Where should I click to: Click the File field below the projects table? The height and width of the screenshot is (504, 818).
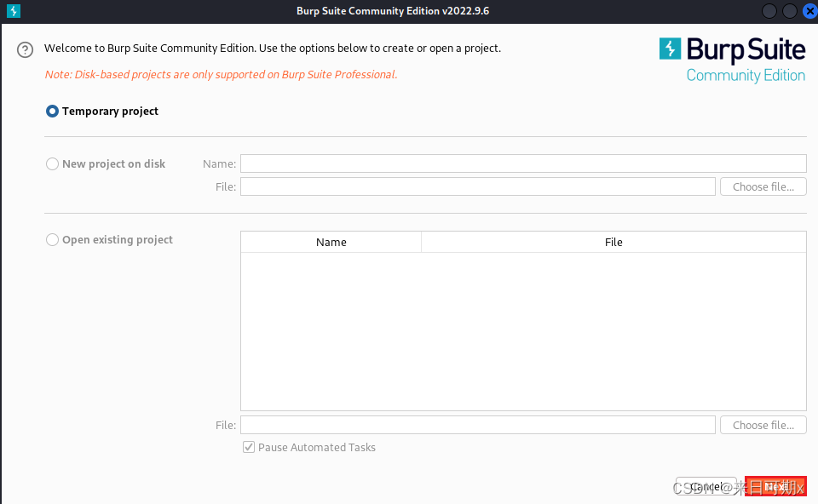(478, 425)
